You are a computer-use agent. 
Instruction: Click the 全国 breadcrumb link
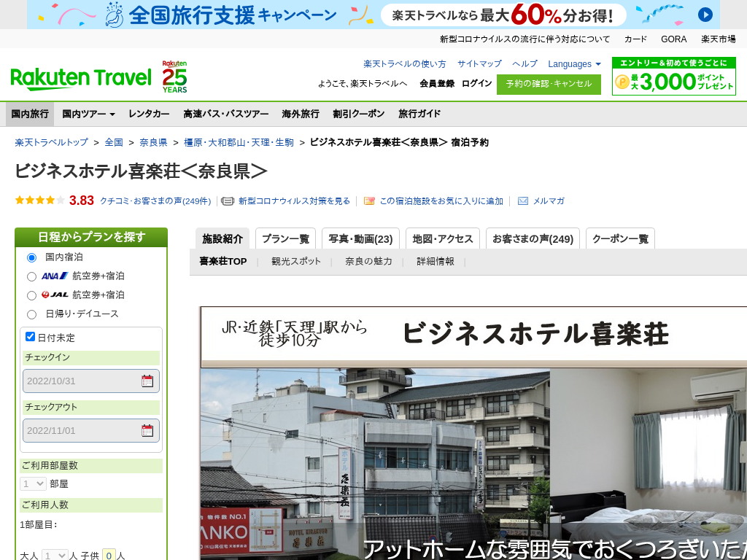[114, 142]
